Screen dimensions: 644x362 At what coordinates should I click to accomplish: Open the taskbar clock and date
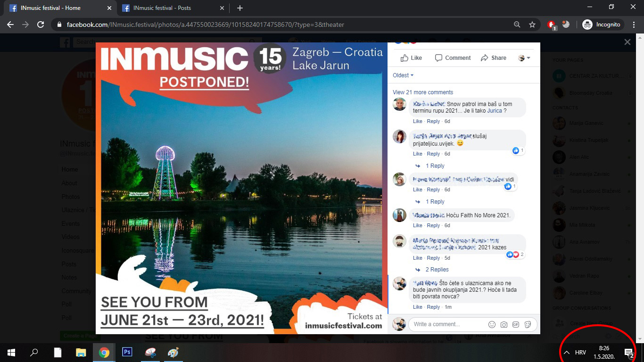click(604, 352)
